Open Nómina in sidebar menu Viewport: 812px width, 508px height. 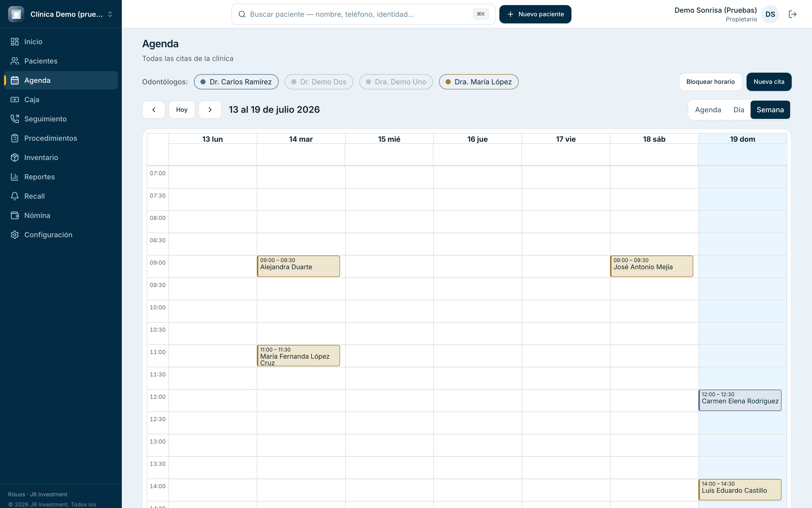(x=61, y=215)
